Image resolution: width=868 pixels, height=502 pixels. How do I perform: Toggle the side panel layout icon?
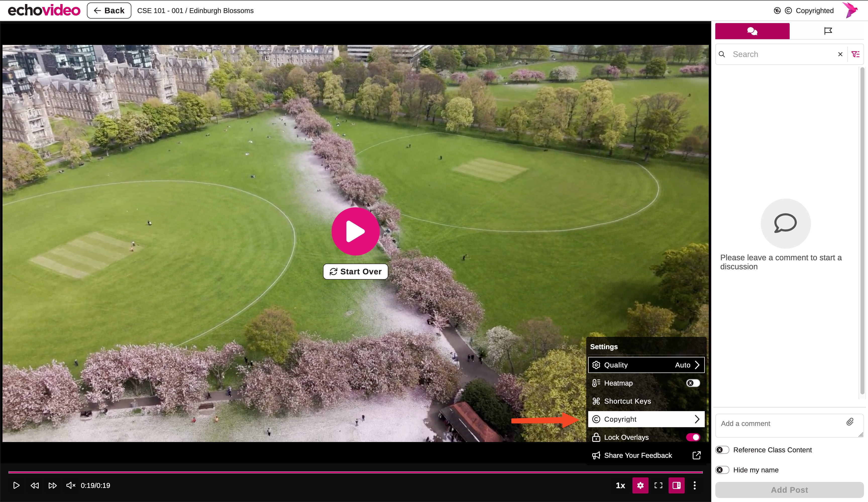coord(676,485)
